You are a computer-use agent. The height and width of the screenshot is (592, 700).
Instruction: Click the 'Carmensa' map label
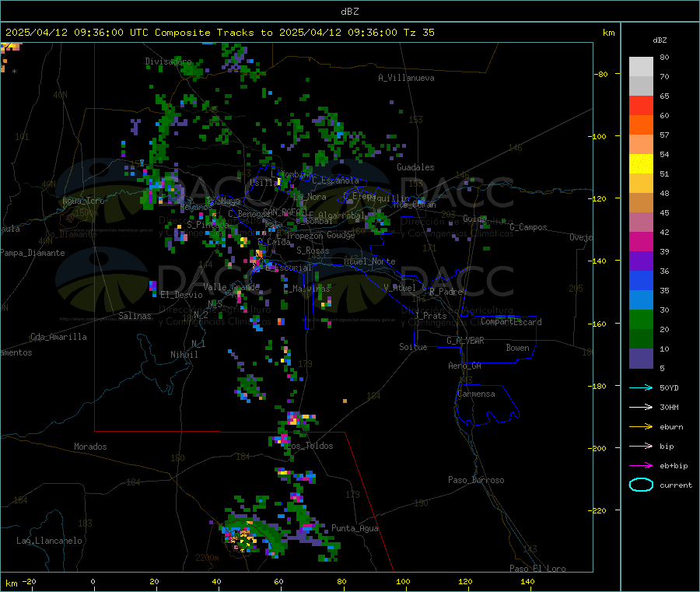(476, 394)
